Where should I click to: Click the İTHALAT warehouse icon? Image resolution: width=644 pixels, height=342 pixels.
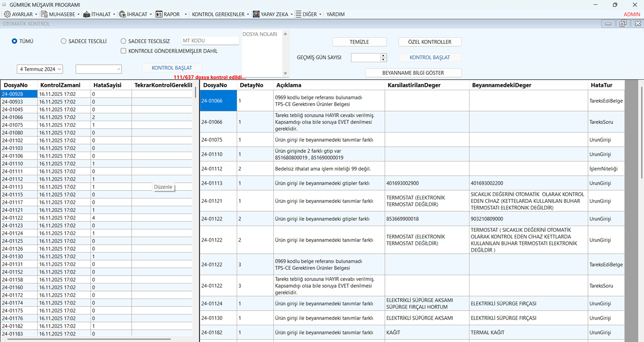point(87,14)
